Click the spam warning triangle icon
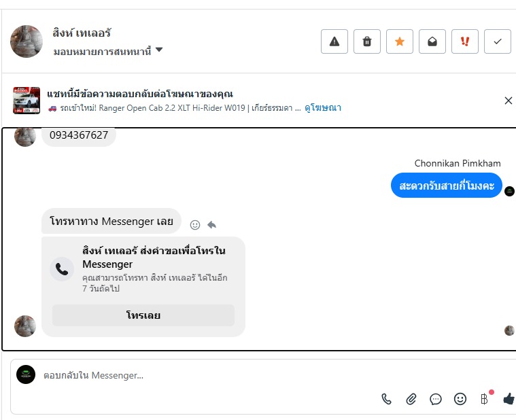516x420 pixels. click(334, 41)
